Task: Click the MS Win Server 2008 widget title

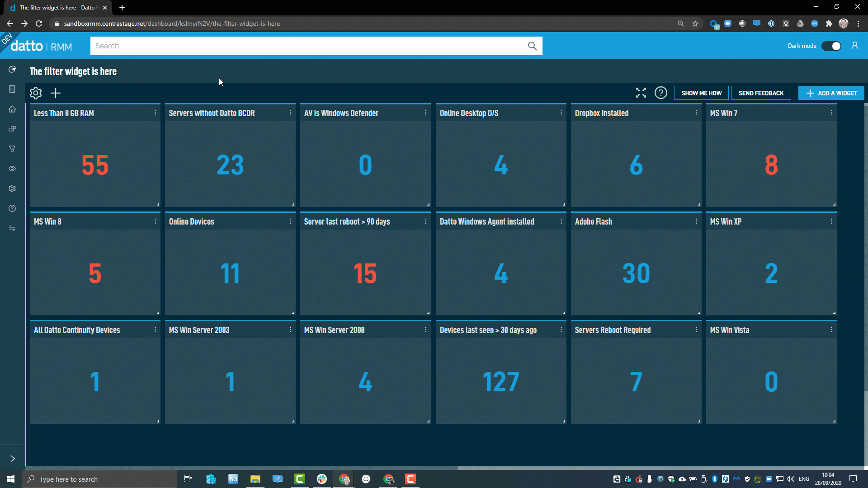Action: (334, 330)
